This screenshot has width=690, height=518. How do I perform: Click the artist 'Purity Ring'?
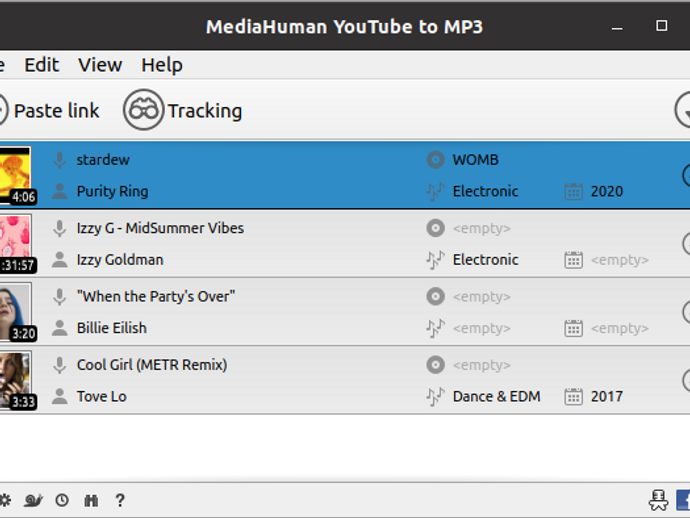(112, 191)
